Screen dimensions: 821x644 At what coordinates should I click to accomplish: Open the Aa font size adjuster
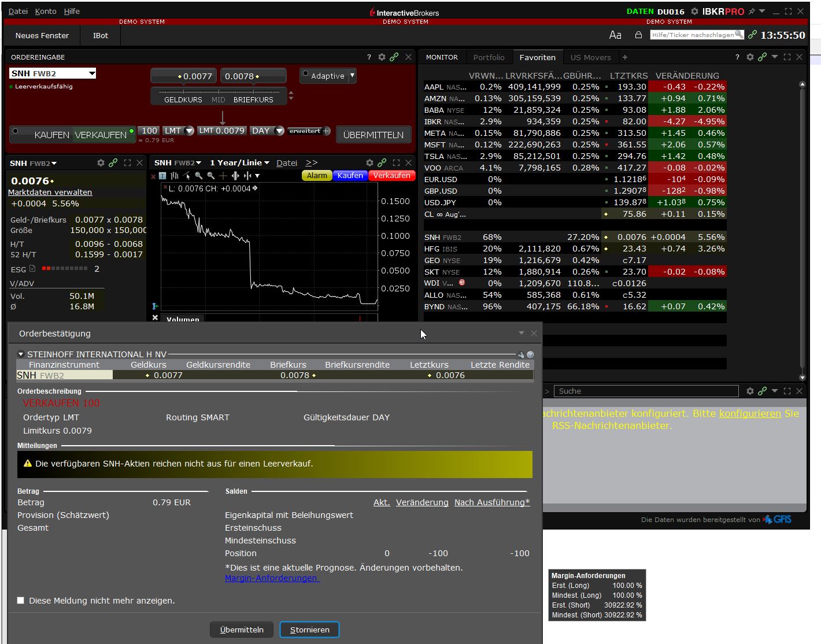pyautogui.click(x=615, y=35)
